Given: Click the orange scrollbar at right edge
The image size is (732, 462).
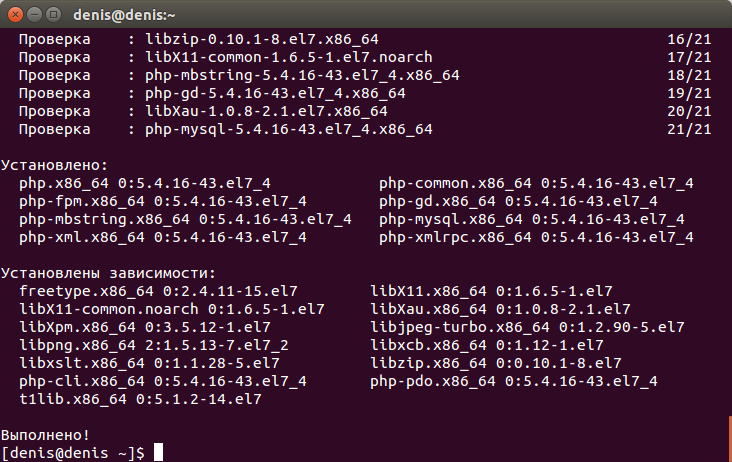Looking at the screenshot, I should (x=730, y=439).
